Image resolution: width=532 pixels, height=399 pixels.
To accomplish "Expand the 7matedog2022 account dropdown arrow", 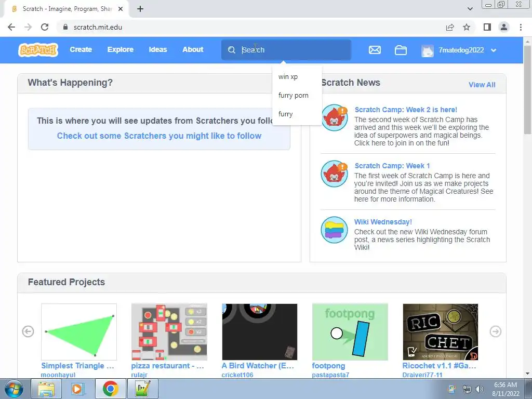I will click(x=494, y=50).
